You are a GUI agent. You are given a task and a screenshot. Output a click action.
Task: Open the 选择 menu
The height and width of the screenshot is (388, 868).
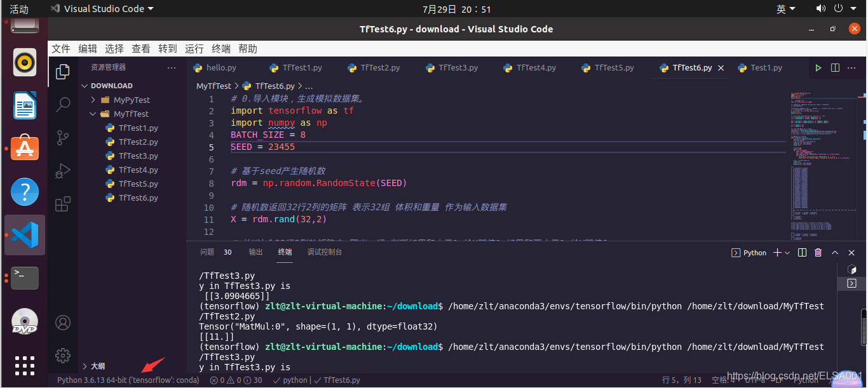pos(114,49)
